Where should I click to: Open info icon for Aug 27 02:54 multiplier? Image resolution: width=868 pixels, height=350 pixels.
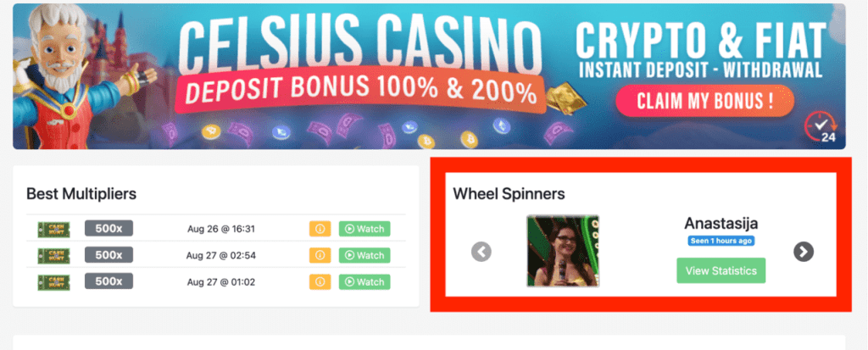[320, 255]
